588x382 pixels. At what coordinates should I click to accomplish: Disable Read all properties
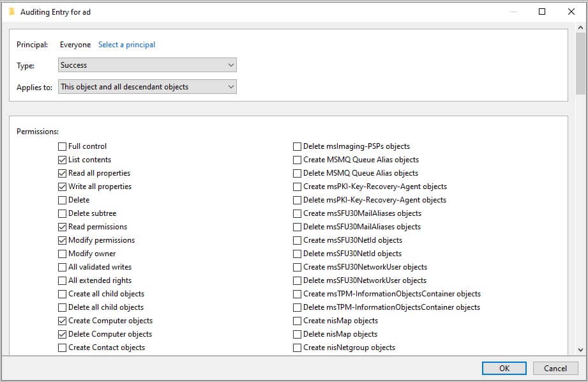point(62,173)
